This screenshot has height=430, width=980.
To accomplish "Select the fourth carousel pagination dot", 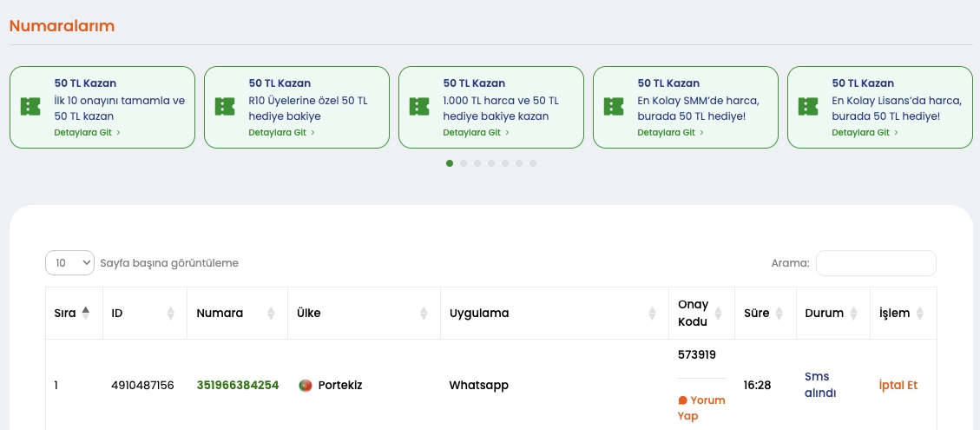I will click(491, 163).
